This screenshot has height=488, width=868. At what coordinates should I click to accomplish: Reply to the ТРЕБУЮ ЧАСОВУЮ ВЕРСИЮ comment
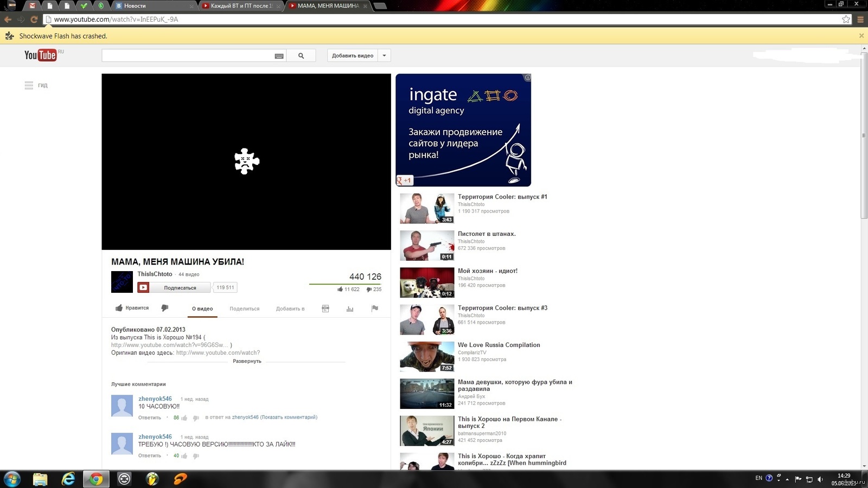pyautogui.click(x=150, y=455)
